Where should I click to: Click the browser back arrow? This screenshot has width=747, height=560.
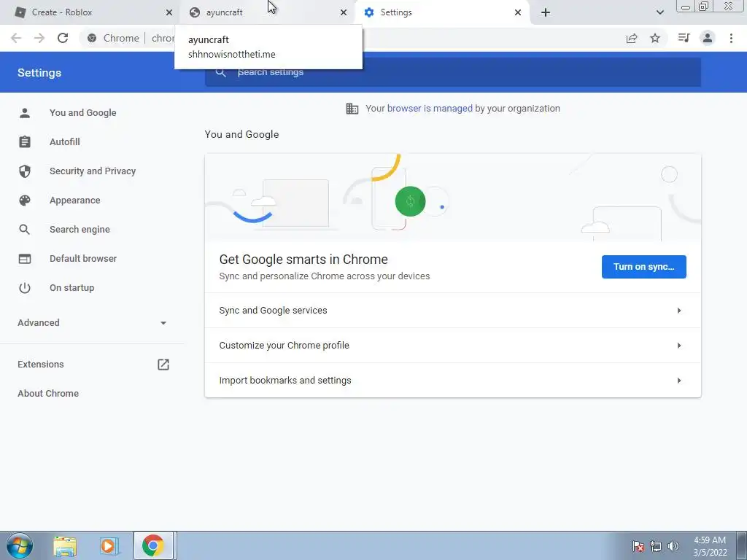point(16,38)
